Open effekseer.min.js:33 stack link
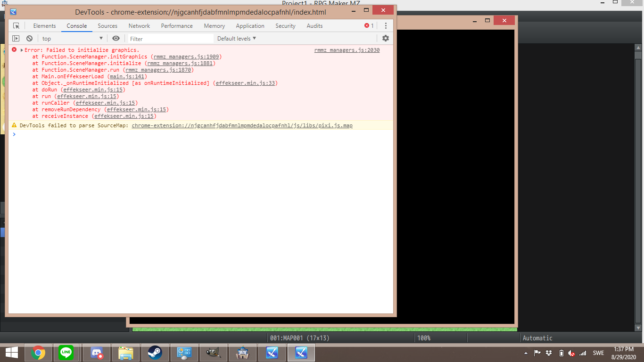 tap(245, 83)
